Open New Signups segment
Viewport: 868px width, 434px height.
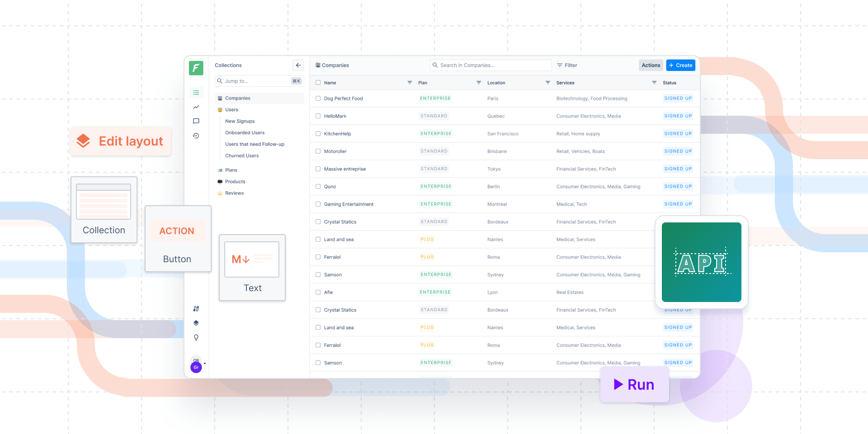click(x=240, y=121)
